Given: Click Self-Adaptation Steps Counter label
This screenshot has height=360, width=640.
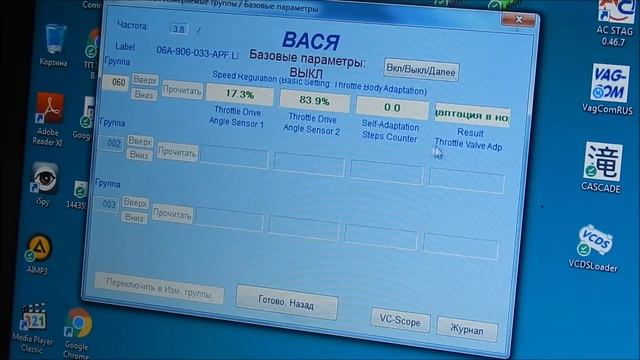Looking at the screenshot, I should pos(390,131).
